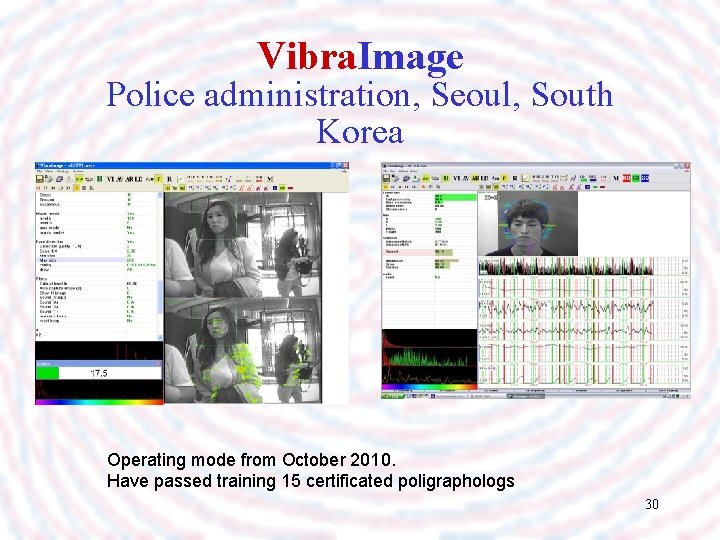Select the LD mode button in right window toolbar
This screenshot has width=720, height=540.
click(484, 178)
